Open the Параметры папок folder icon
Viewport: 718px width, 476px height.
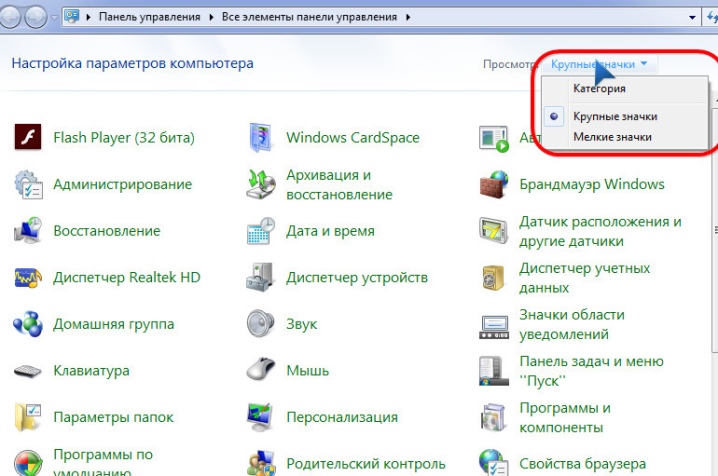click(28, 417)
